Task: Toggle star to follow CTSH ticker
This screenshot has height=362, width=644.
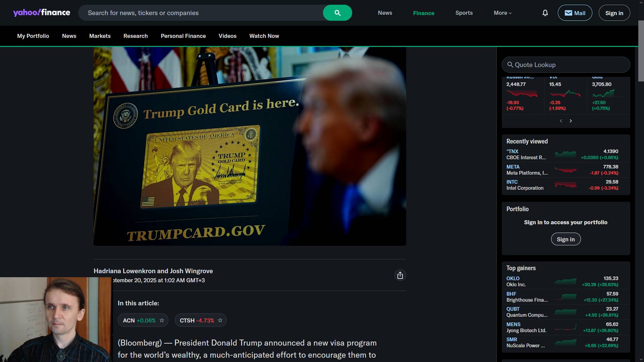Action: tap(220, 320)
